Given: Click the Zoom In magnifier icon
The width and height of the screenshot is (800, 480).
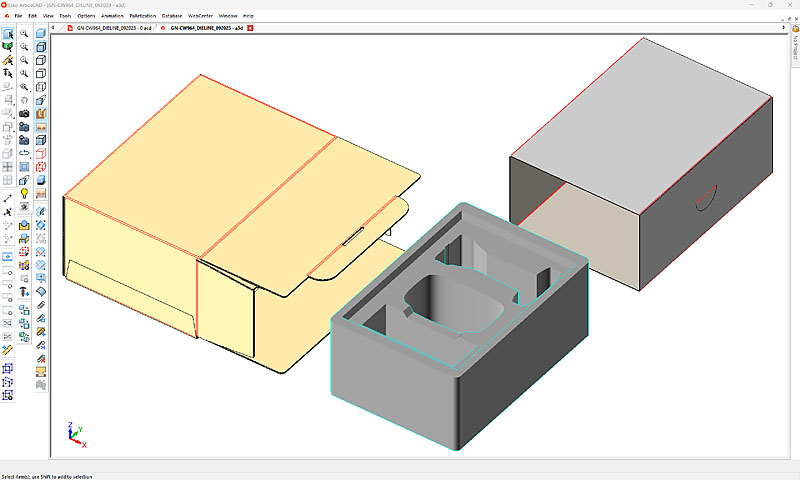Looking at the screenshot, I should point(24,33).
